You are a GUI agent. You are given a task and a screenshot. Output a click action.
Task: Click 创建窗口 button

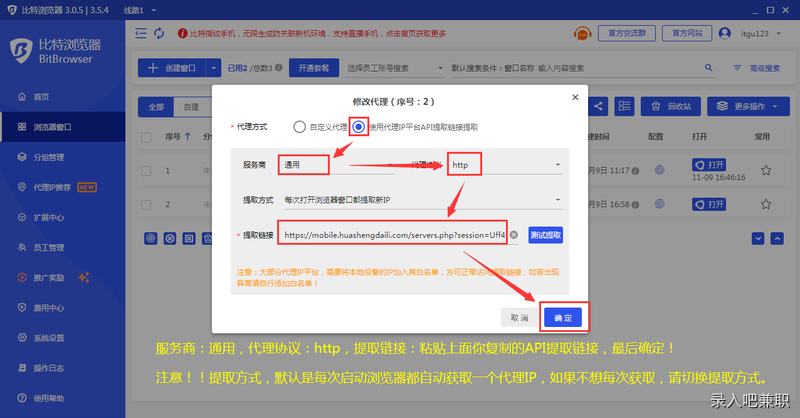coord(172,68)
